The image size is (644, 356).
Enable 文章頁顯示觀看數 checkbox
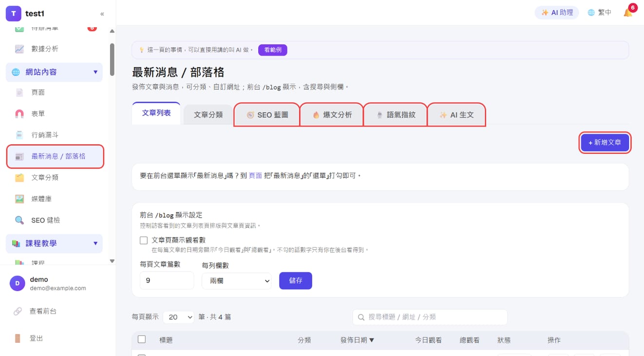pos(144,240)
